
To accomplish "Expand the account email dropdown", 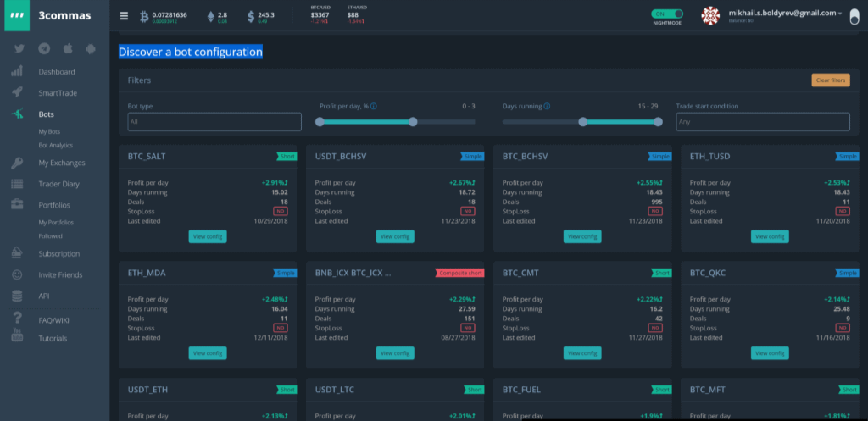I will tap(786, 13).
